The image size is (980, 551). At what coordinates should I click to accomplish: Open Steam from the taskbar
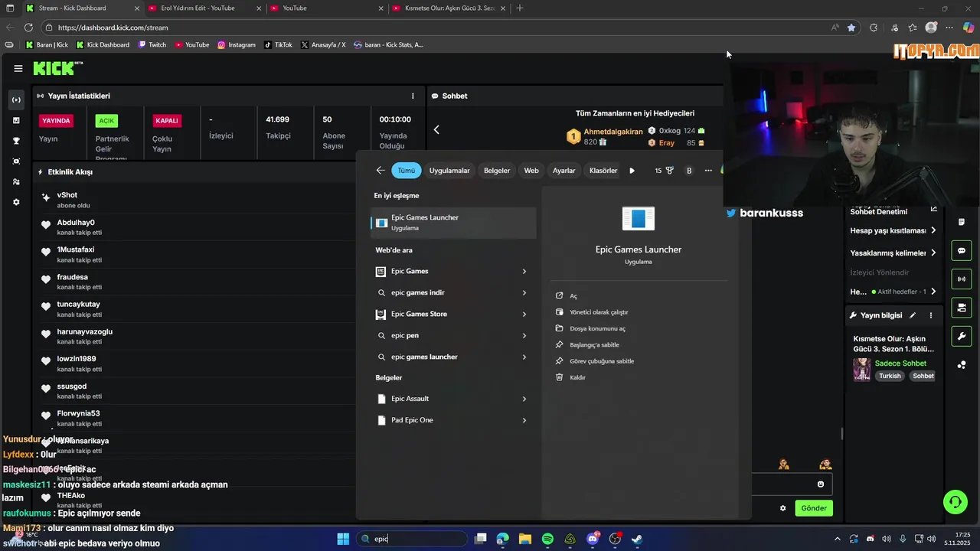(x=637, y=539)
